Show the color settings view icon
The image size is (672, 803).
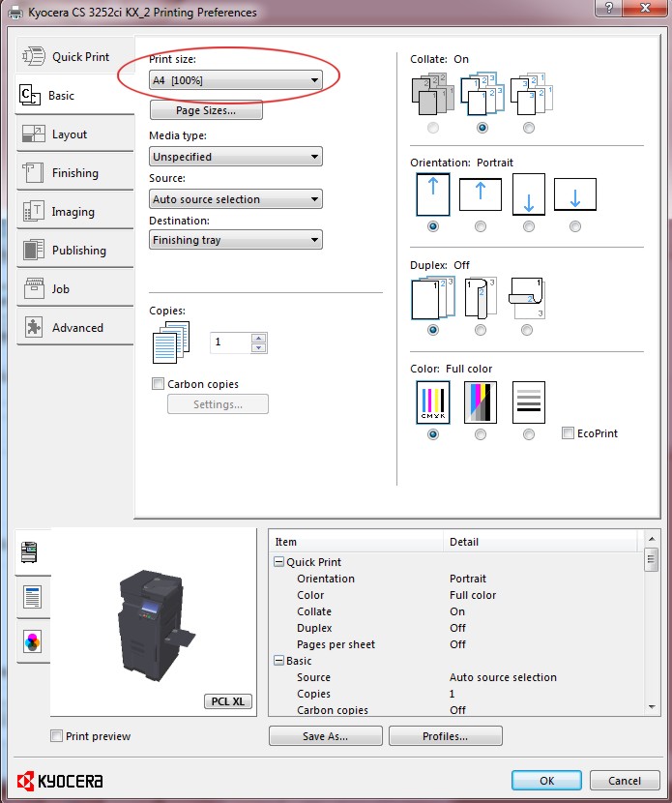pyautogui.click(x=32, y=641)
